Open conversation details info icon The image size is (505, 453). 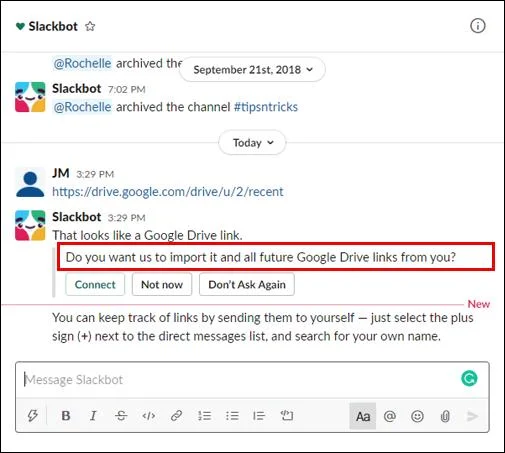coord(477,26)
